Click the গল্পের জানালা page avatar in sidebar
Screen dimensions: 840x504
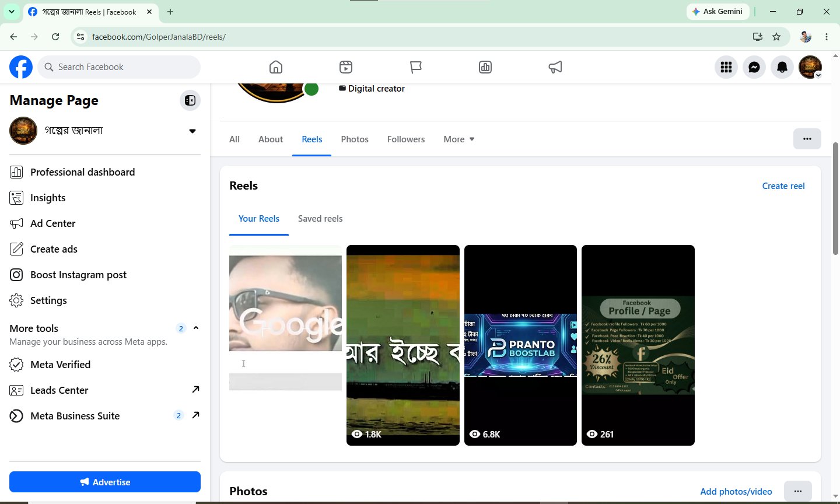23,131
